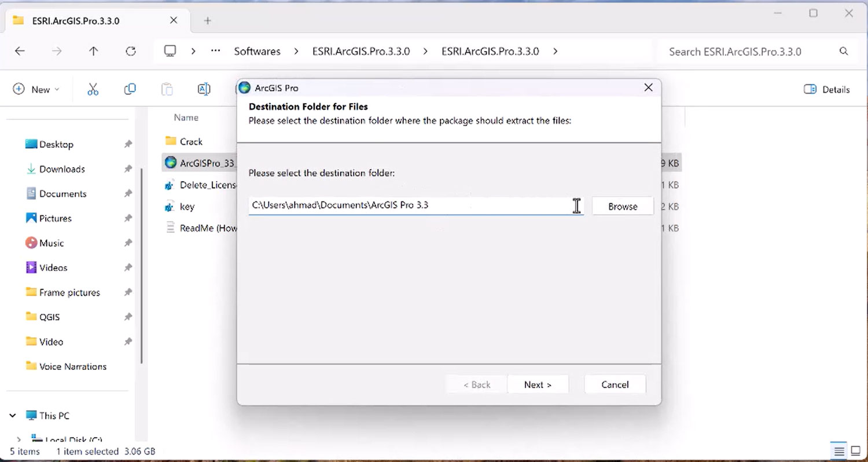
Task: Open a new File Explorer tab
Action: click(x=208, y=21)
